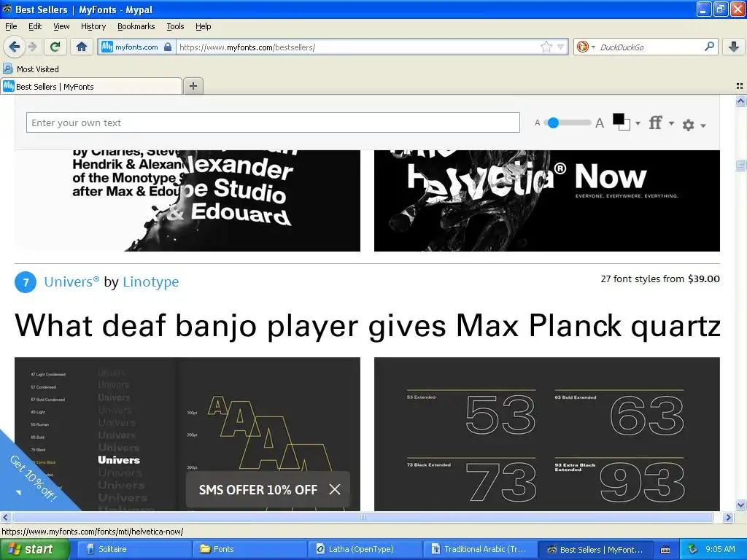This screenshot has height=560, width=747.
Task: Open the Monotype Studio poster image
Action: point(187,201)
